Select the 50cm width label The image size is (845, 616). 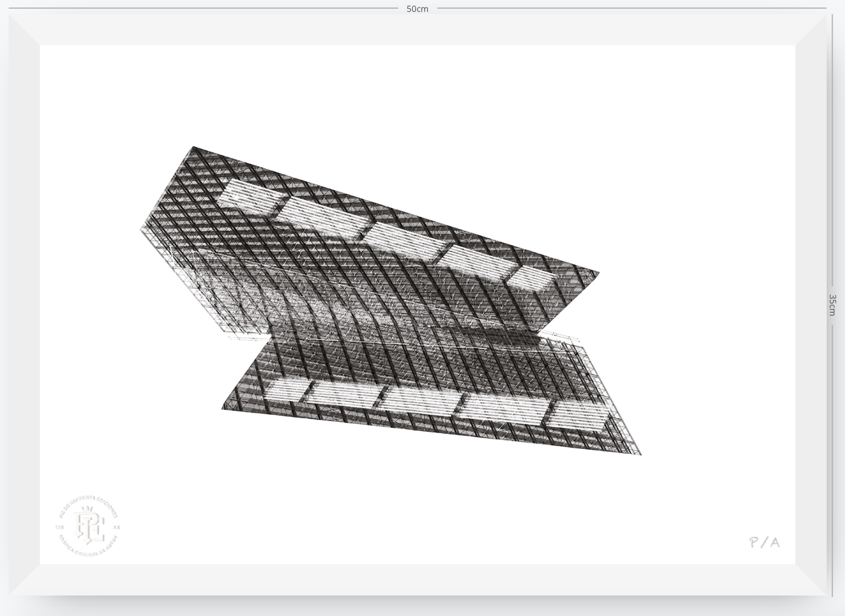417,9
